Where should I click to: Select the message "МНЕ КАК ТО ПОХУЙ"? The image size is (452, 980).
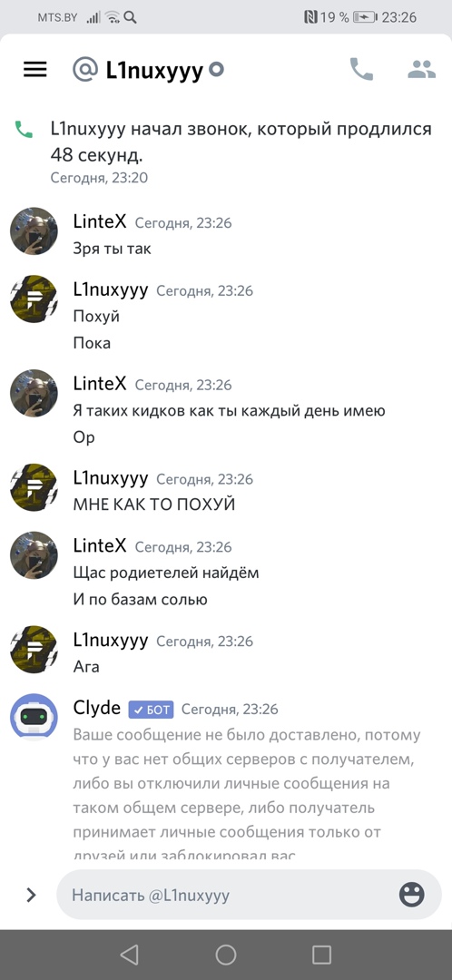[x=153, y=505]
